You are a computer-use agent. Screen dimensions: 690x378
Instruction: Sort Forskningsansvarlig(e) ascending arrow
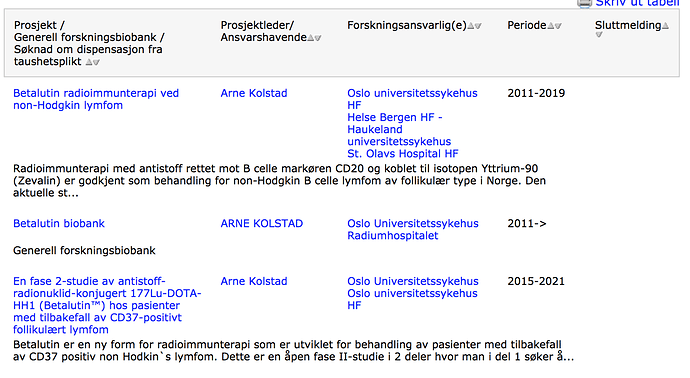pos(471,26)
